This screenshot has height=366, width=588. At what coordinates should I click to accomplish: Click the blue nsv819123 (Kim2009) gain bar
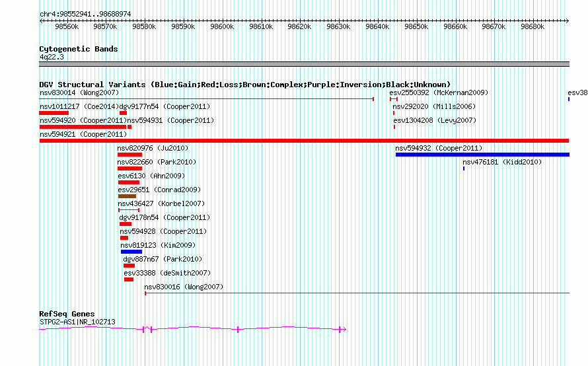click(x=131, y=252)
